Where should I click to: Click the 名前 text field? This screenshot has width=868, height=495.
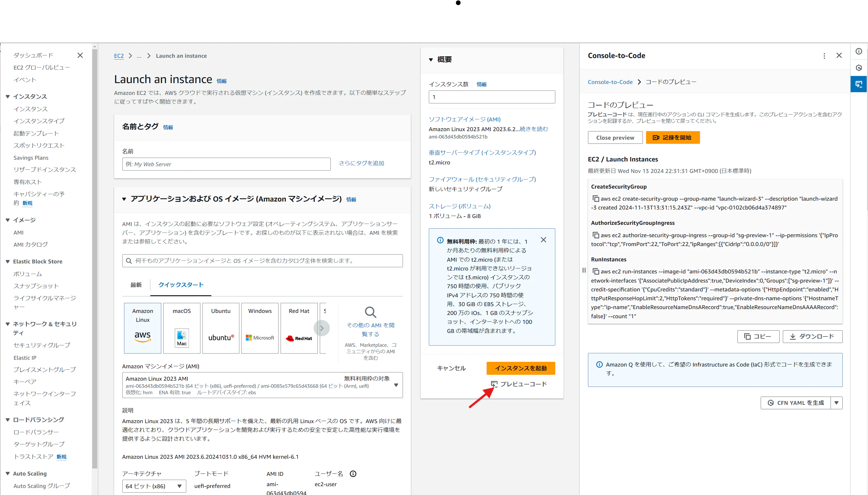pyautogui.click(x=226, y=164)
